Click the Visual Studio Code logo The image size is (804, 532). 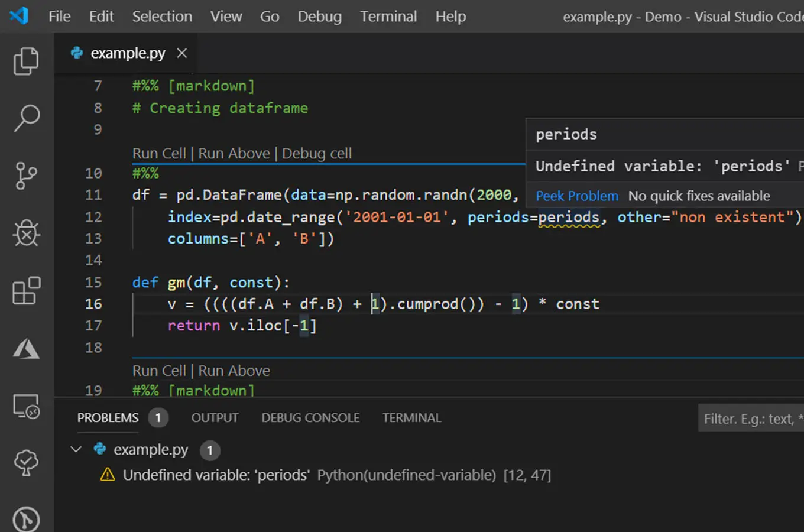pyautogui.click(x=19, y=16)
